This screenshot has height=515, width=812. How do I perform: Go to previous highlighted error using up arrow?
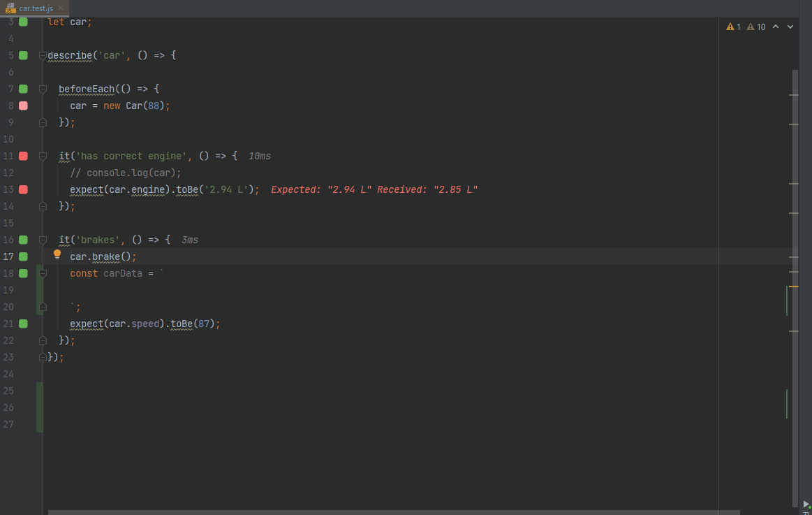tap(776, 27)
